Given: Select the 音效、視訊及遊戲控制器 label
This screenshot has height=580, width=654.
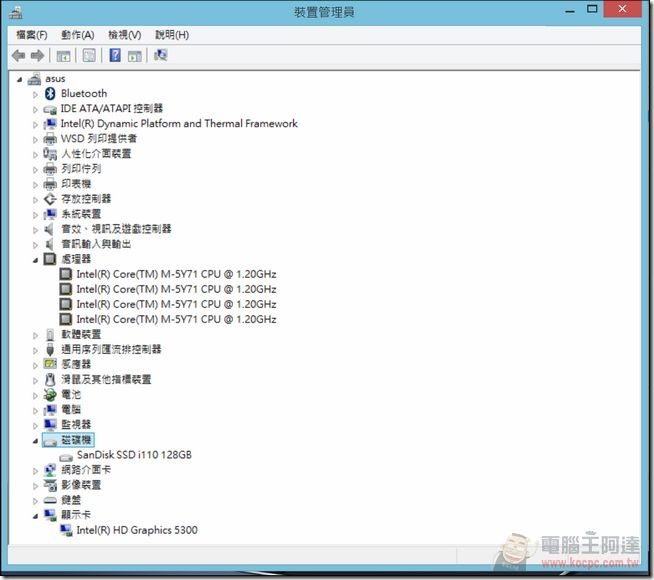Looking at the screenshot, I should (116, 228).
